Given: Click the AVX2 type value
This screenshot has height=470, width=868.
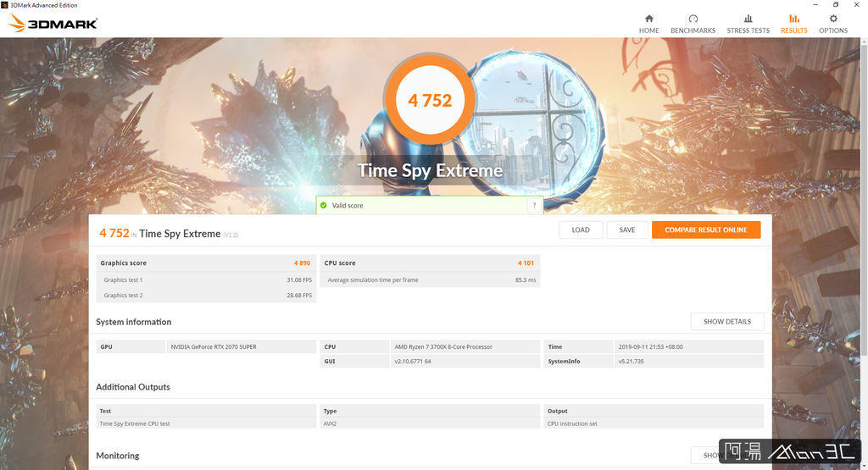Looking at the screenshot, I should 330,423.
